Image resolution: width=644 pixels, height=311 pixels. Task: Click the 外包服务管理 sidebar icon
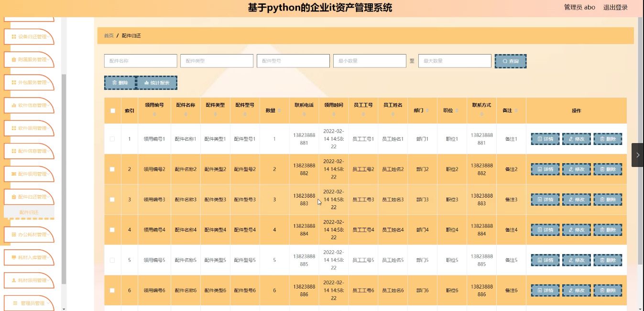[14, 83]
